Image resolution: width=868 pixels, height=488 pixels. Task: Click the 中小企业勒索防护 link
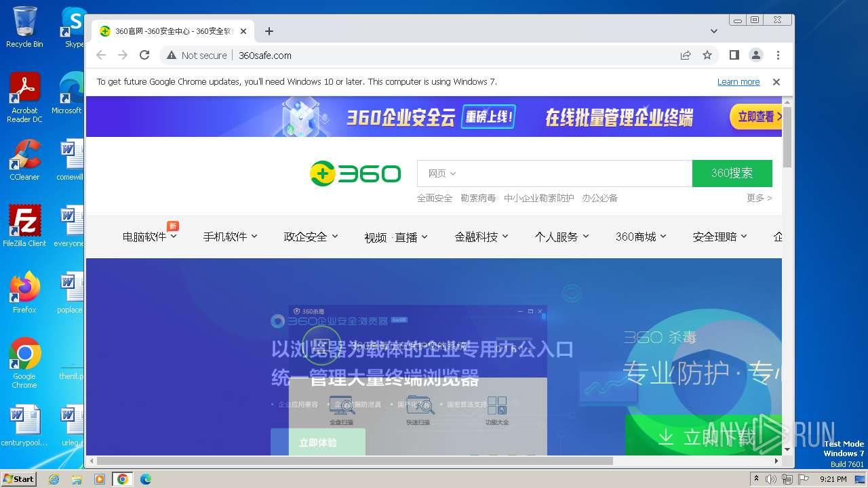(x=539, y=198)
